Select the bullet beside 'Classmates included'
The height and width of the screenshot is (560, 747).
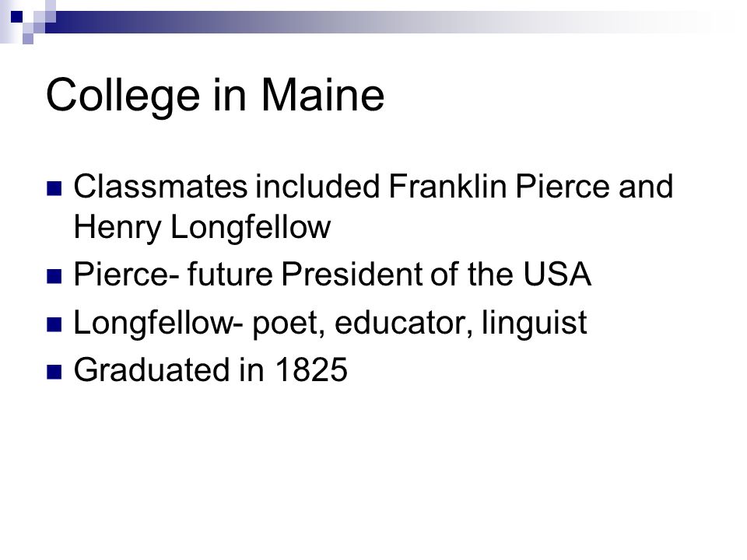(54, 188)
